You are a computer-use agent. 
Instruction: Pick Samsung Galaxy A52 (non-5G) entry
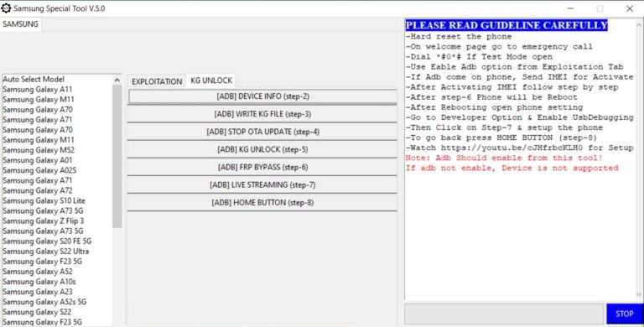[x=38, y=272]
